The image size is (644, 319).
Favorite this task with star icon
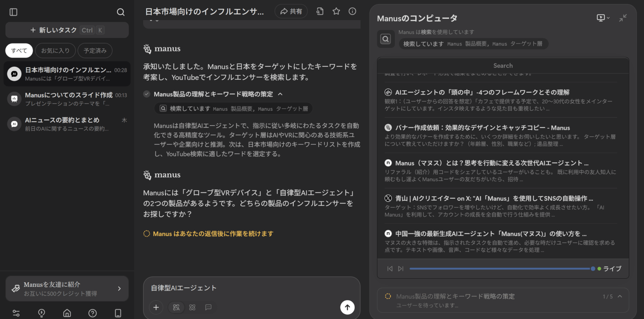(336, 12)
